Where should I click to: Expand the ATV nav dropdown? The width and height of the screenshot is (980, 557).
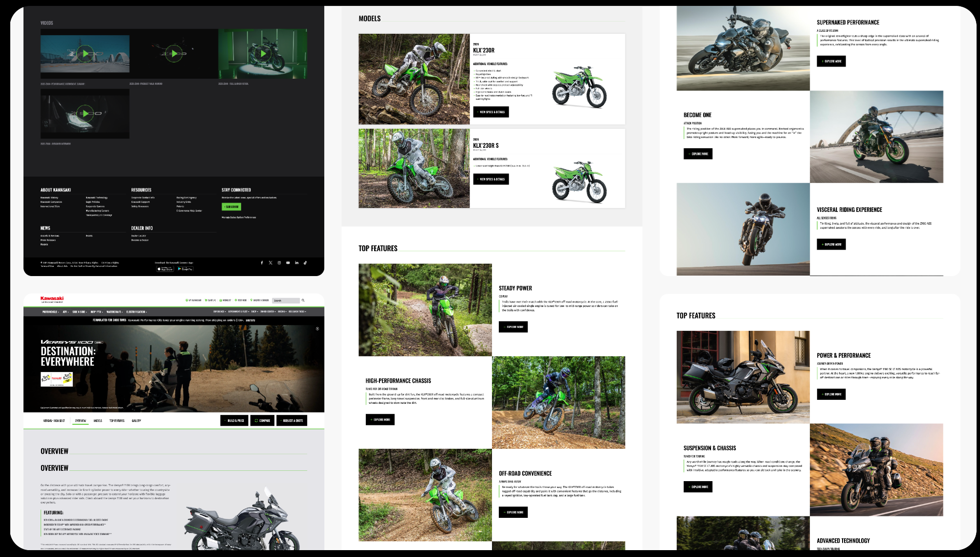tap(66, 312)
